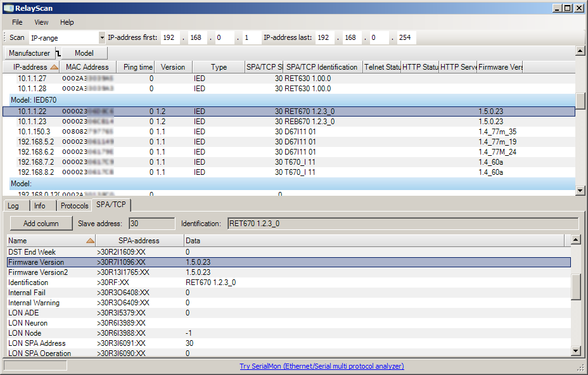Click last octet field of IP-address last
The height and width of the screenshot is (375, 588).
406,37
